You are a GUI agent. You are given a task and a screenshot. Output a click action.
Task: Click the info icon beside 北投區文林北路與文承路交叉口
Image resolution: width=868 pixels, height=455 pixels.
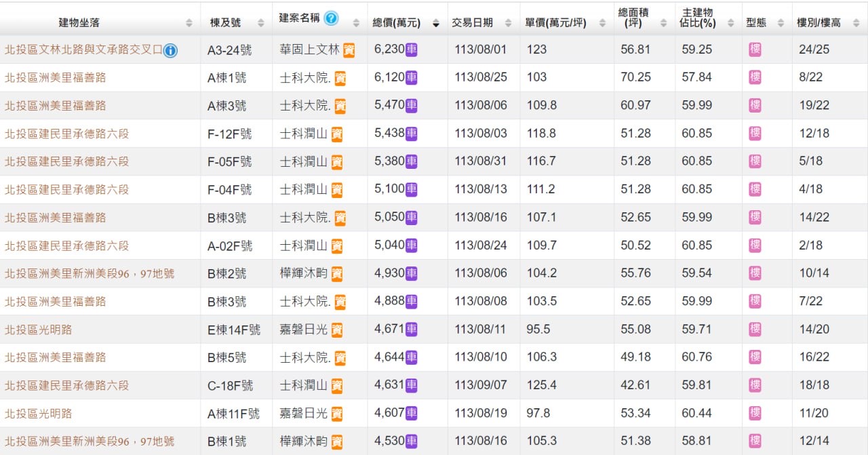(x=170, y=50)
